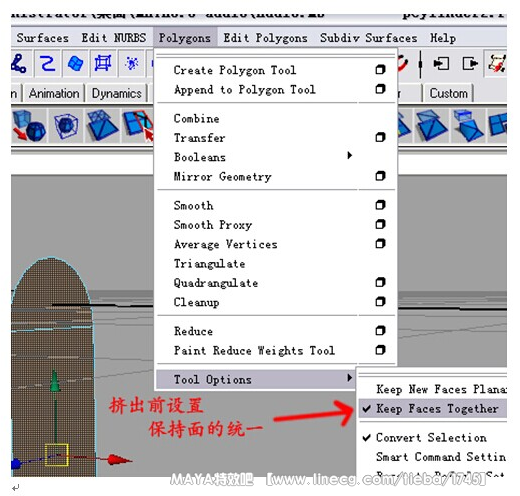Click the blue pyramid with grid shelf icon
The height and width of the screenshot is (496, 520).
[x=102, y=126]
